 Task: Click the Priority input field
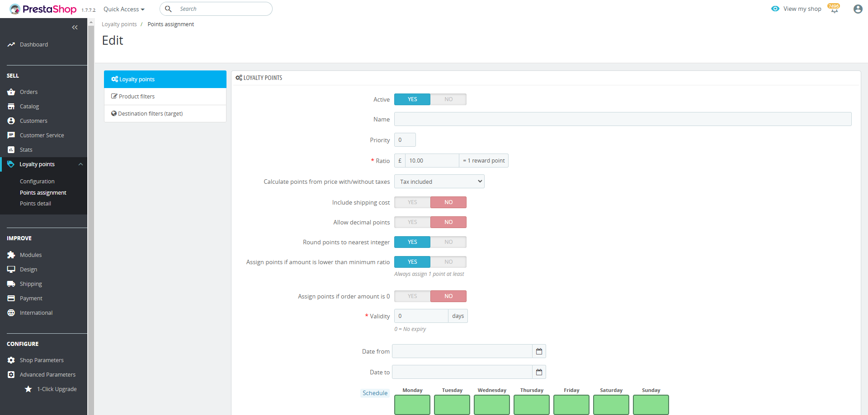click(x=405, y=140)
